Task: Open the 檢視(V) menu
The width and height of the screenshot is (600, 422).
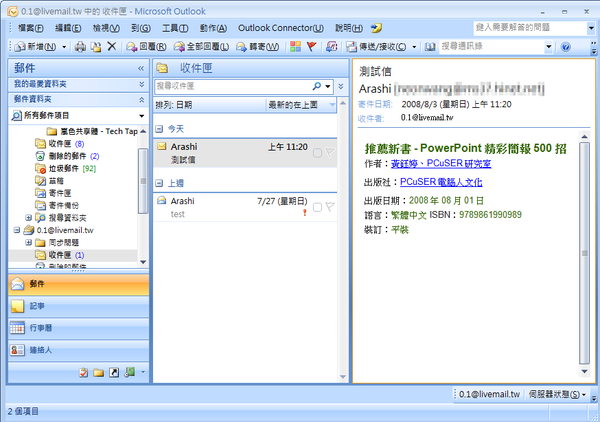Action: coord(106,28)
